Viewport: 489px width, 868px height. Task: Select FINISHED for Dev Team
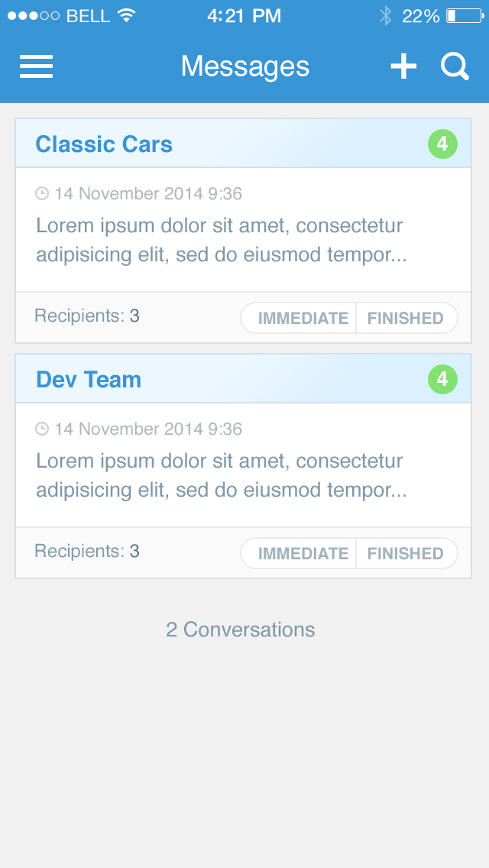coord(406,554)
